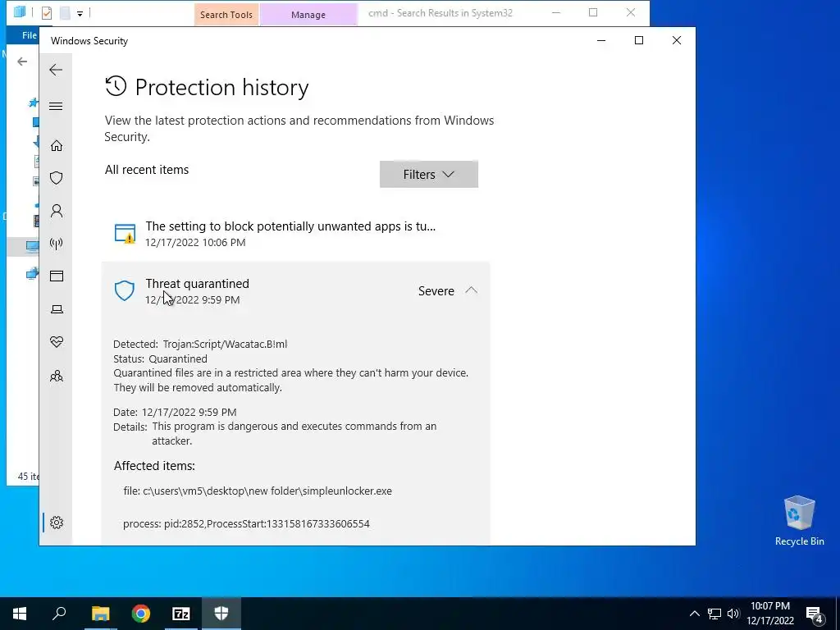Select the process pid:2852 line
The width and height of the screenshot is (840, 630).
pyautogui.click(x=246, y=523)
